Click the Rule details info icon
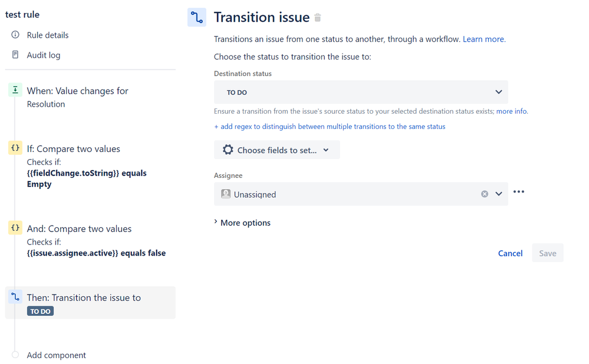 coord(15,35)
